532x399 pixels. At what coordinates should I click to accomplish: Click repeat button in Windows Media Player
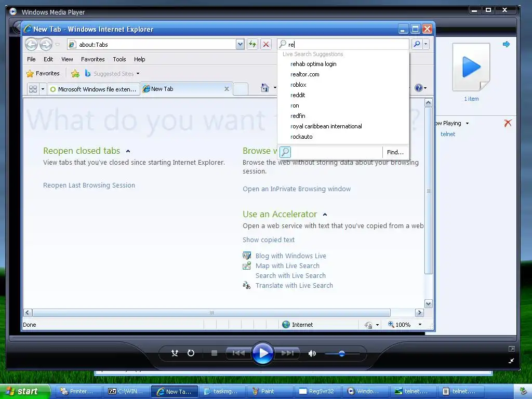(x=191, y=353)
